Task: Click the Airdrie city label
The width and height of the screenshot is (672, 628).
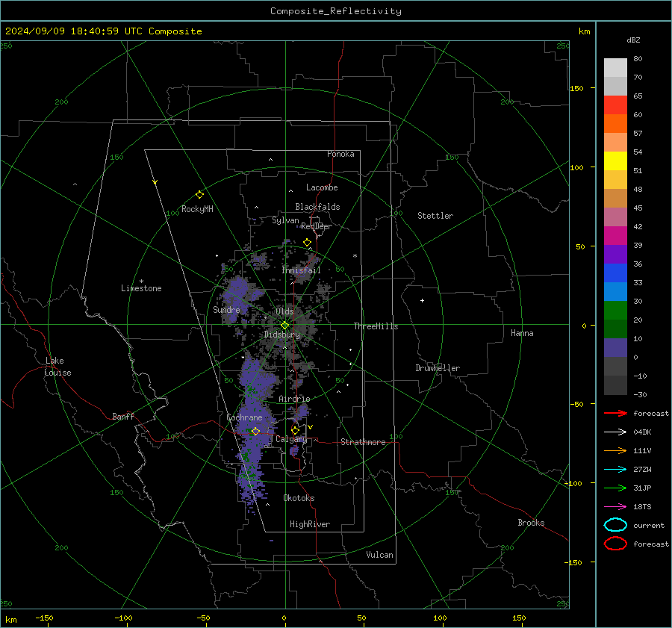Action: [x=294, y=399]
